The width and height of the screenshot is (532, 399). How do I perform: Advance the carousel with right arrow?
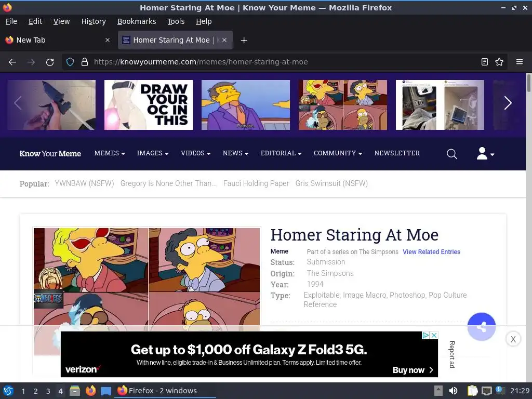click(x=508, y=103)
